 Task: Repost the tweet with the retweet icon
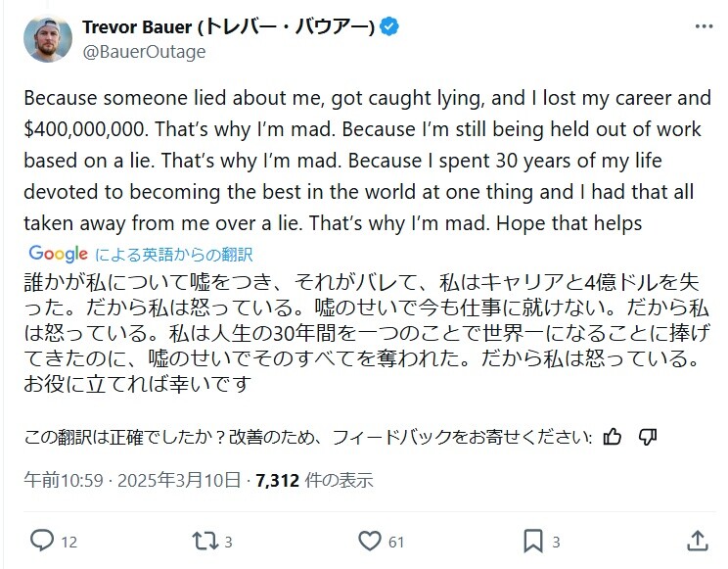click(200, 540)
